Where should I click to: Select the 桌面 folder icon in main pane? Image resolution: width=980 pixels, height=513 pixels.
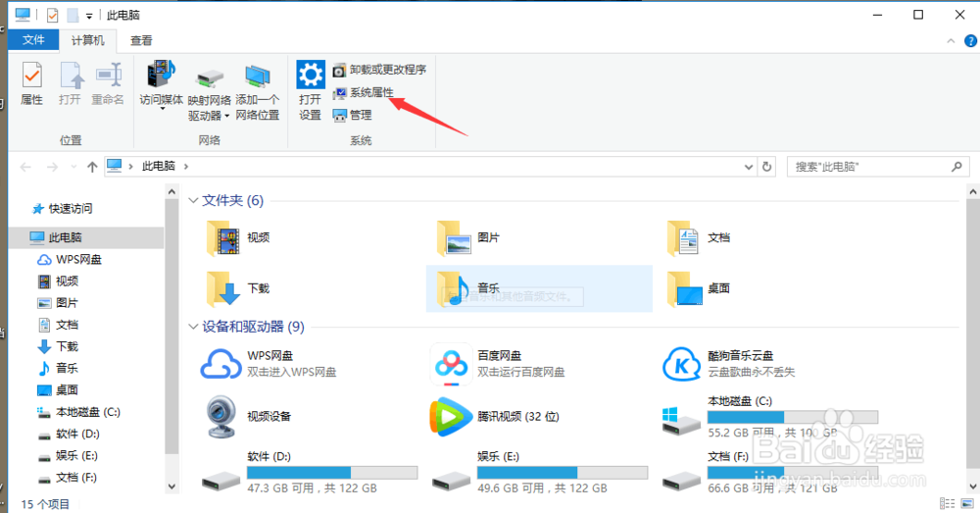click(685, 288)
